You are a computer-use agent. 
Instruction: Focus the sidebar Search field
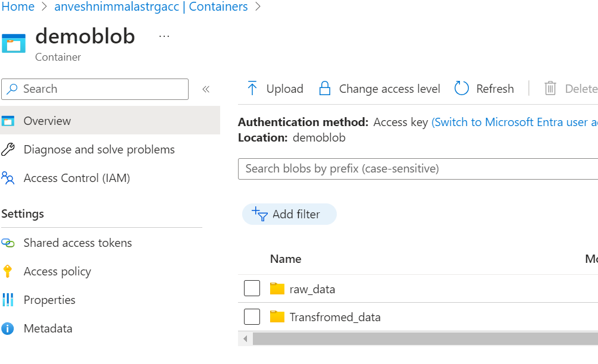95,89
